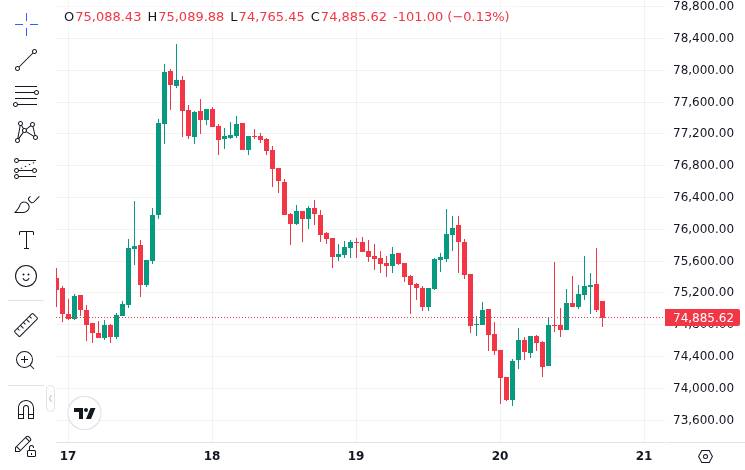Click the current price label 74,885.62
The width and height of the screenshot is (745, 470).
[x=703, y=318]
